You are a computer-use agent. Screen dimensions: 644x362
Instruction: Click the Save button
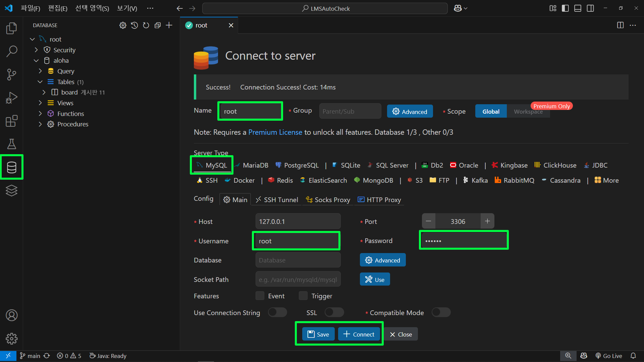[318, 334]
